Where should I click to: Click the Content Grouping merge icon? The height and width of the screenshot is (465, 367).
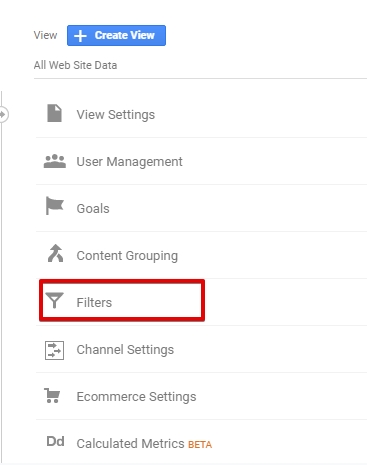[x=55, y=253]
